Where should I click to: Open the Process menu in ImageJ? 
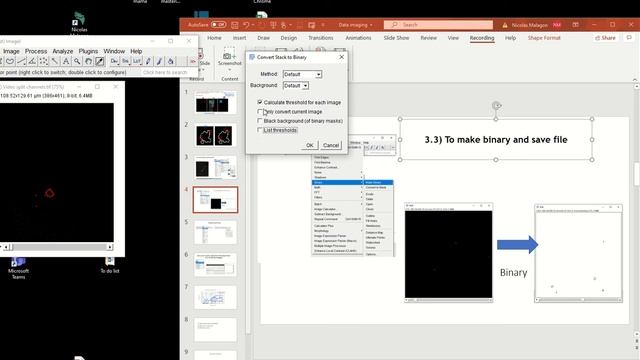pos(36,51)
